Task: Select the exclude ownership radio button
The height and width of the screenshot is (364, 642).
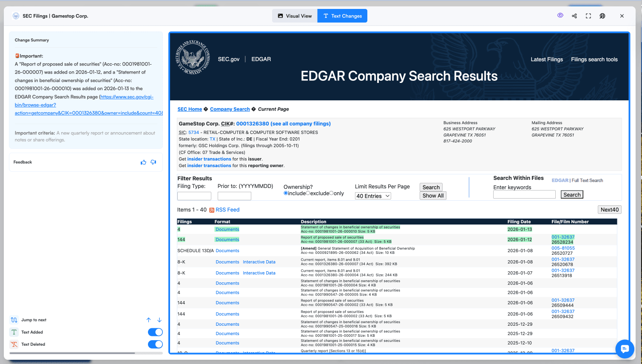Action: [307, 192]
